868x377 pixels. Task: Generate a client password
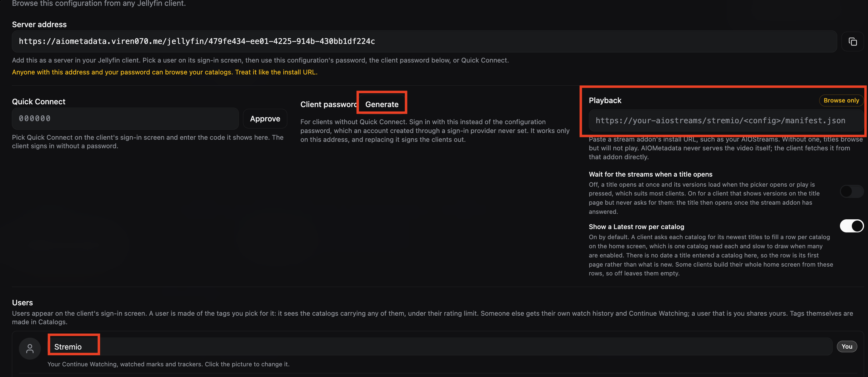pos(382,104)
